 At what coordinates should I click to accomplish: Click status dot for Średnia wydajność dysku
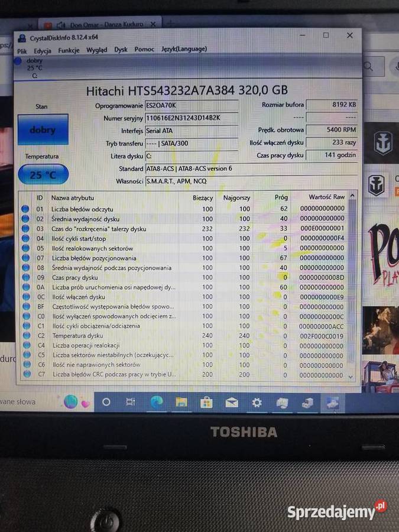point(25,219)
